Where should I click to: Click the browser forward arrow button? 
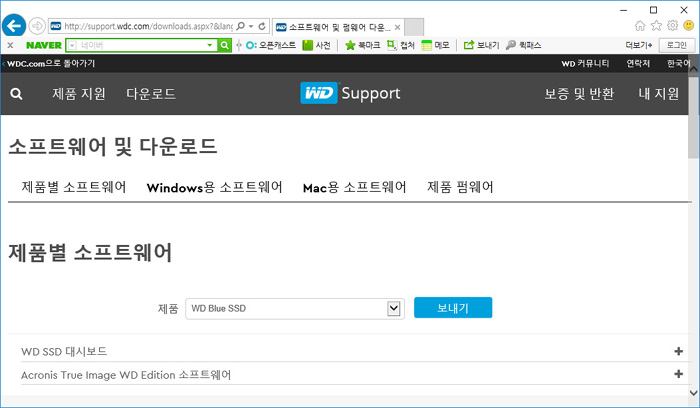(x=37, y=26)
